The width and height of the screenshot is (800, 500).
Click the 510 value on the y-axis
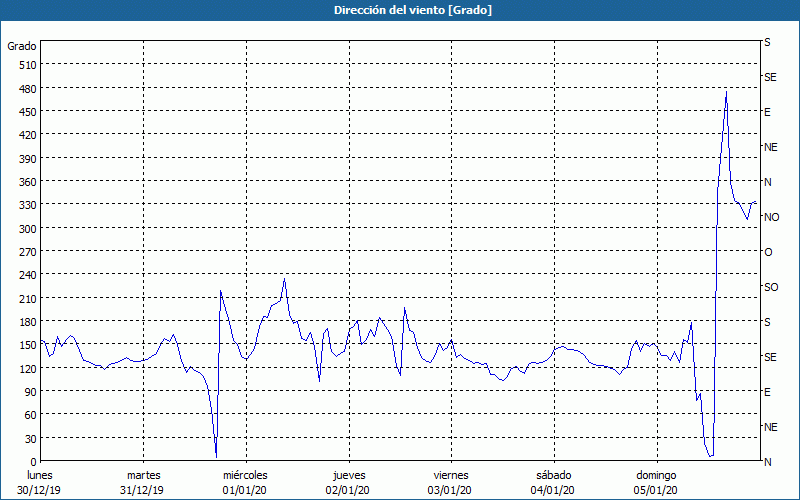(28, 65)
